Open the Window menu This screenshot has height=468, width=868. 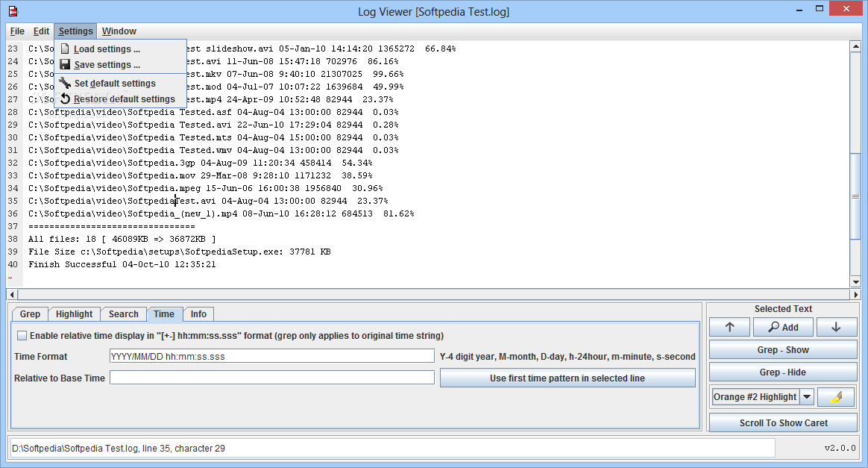click(119, 31)
